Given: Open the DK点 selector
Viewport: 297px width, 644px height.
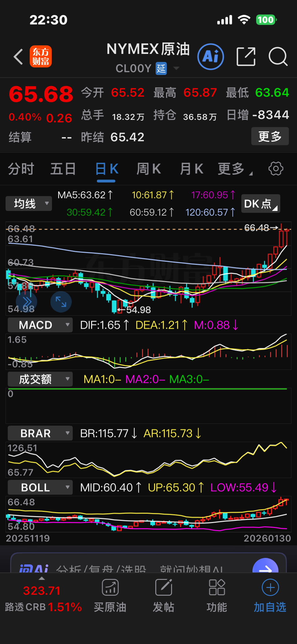Looking at the screenshot, I should click(261, 204).
